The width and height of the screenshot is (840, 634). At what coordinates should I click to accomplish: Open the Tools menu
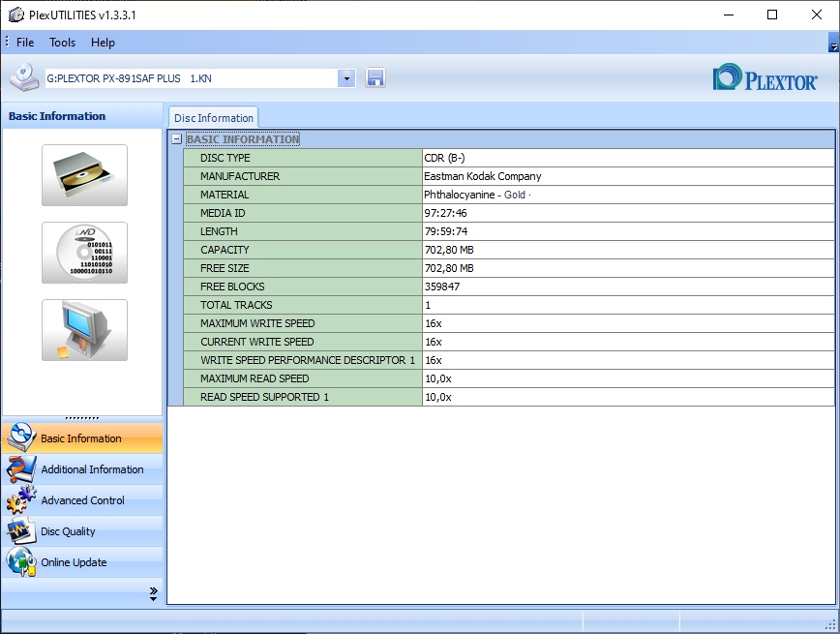(x=63, y=43)
